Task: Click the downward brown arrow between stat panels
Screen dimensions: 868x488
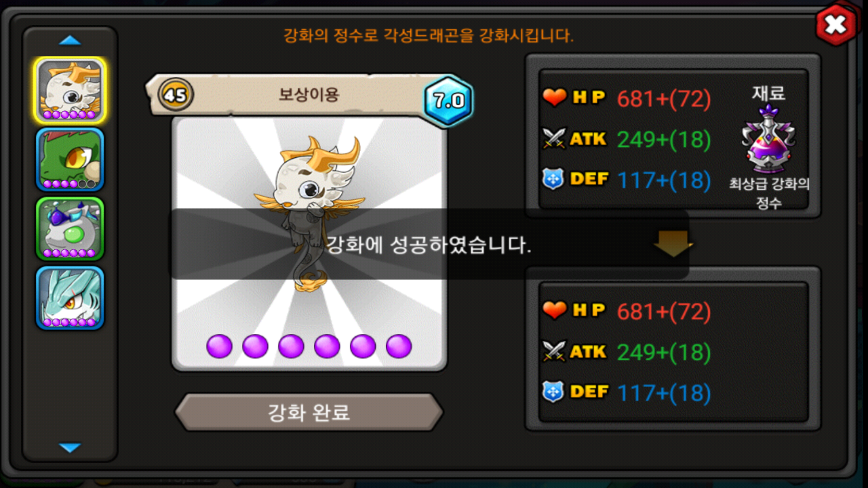Action: click(x=673, y=244)
